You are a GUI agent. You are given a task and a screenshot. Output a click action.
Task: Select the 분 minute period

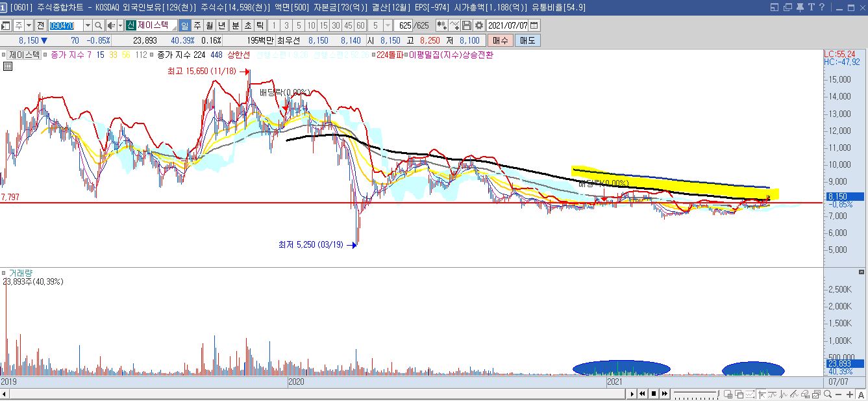pyautogui.click(x=236, y=25)
